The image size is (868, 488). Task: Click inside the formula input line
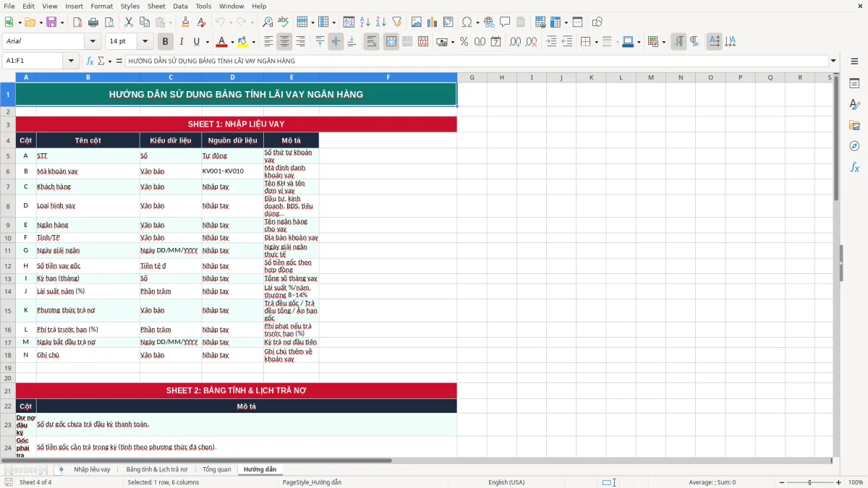476,61
